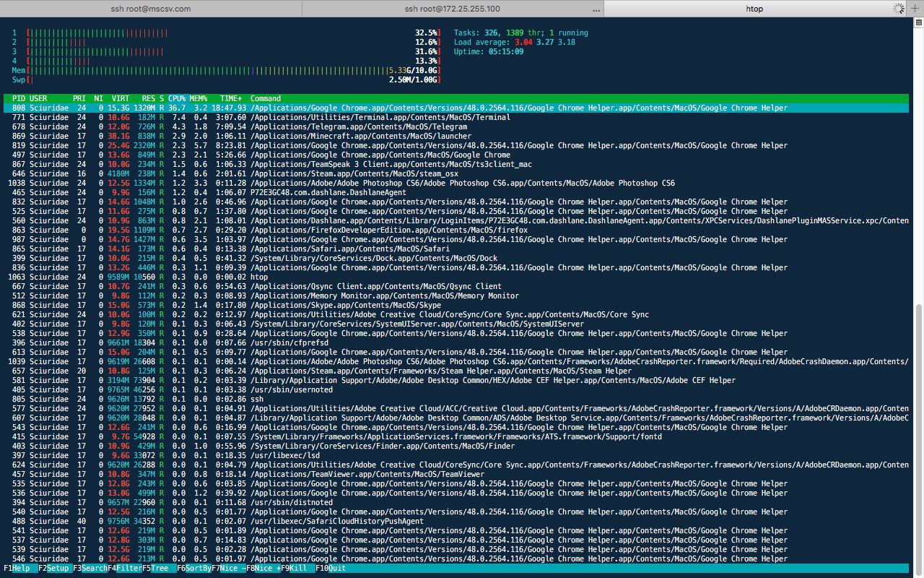Viewport: 924px width, 578px height.
Task: Select the firefox process row
Action: click(456, 230)
